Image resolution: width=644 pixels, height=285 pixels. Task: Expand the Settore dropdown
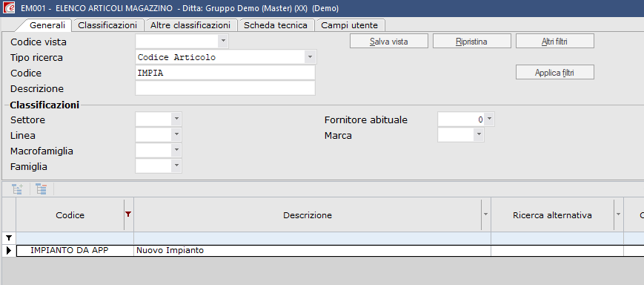point(176,119)
